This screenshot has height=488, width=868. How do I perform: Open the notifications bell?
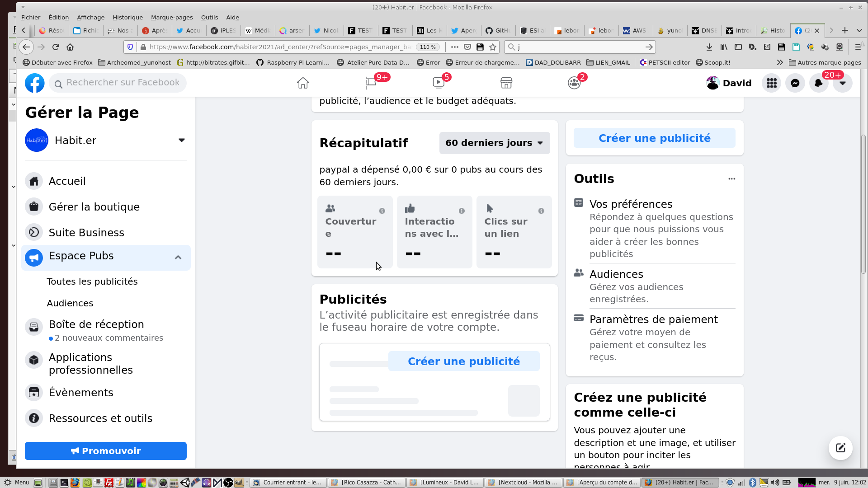(x=818, y=83)
